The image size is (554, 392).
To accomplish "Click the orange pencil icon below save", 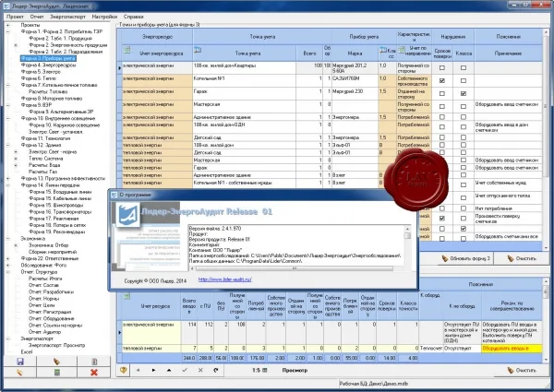I will [x=19, y=373].
